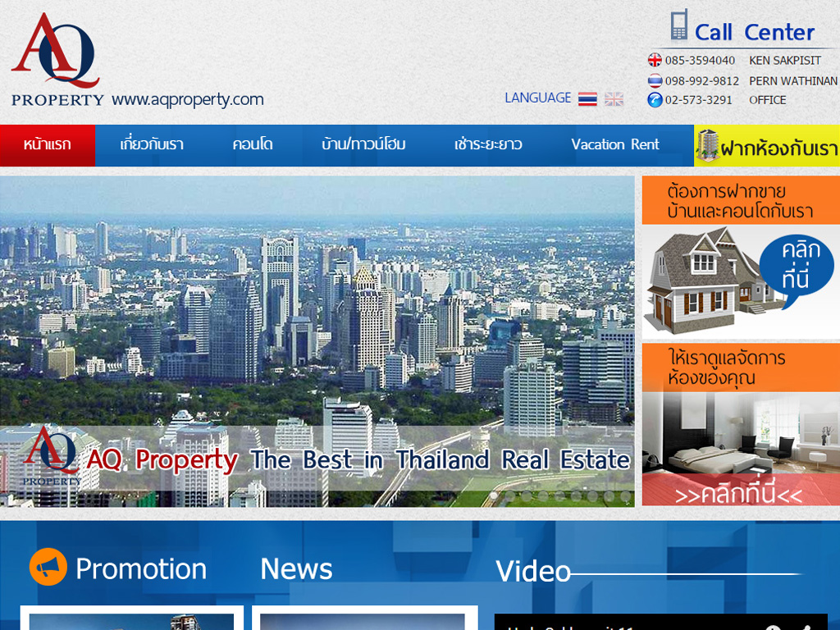This screenshot has height=630, width=840.
Task: Click the AQ Property logo in the header
Action: tap(57, 59)
